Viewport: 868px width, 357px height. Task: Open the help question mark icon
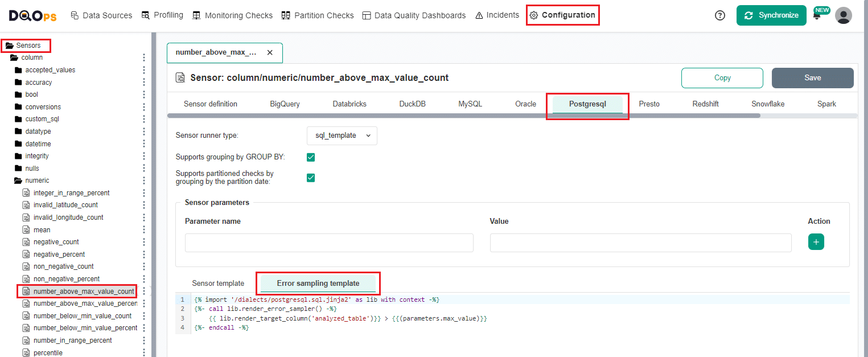[x=720, y=15]
